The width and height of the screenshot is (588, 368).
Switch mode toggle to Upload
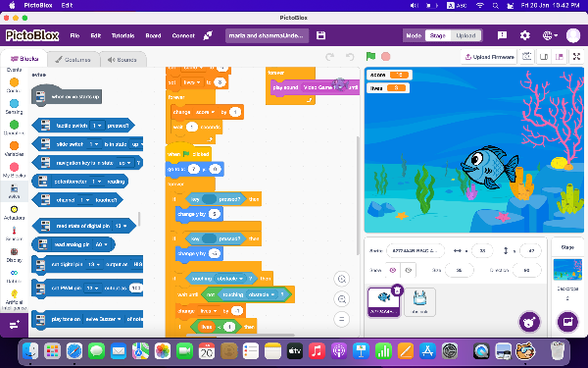[x=465, y=35]
